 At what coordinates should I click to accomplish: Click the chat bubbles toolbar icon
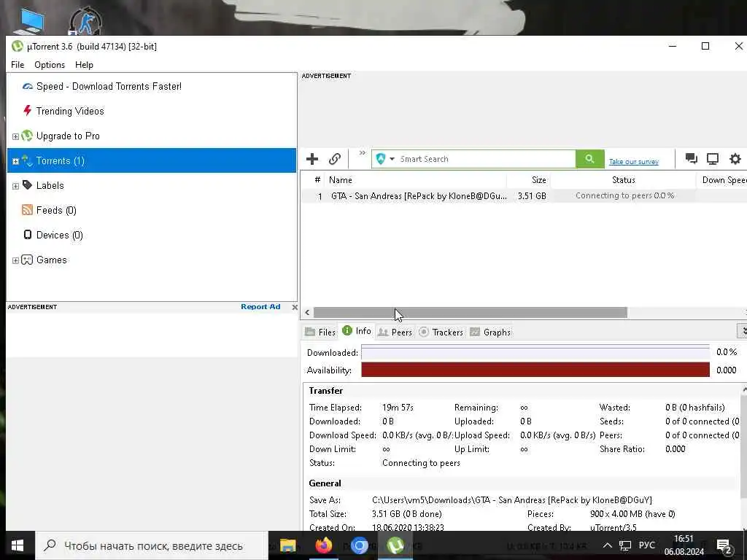pyautogui.click(x=691, y=158)
